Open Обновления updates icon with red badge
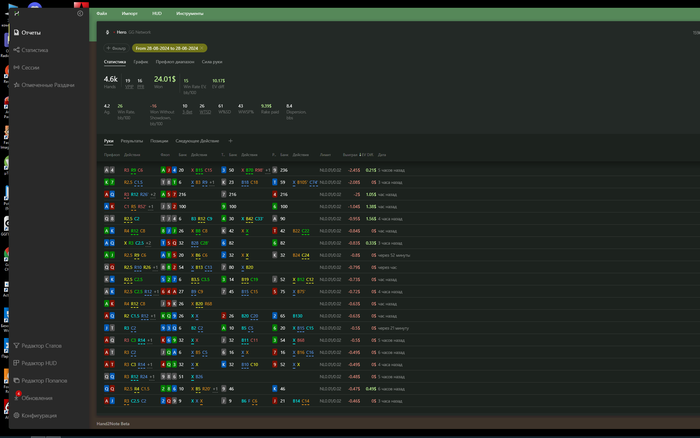Screen dimensions: 700x438 click(x=17, y=397)
